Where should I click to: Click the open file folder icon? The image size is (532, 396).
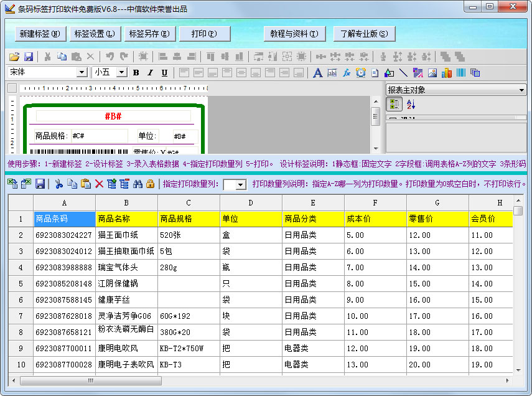14,57
